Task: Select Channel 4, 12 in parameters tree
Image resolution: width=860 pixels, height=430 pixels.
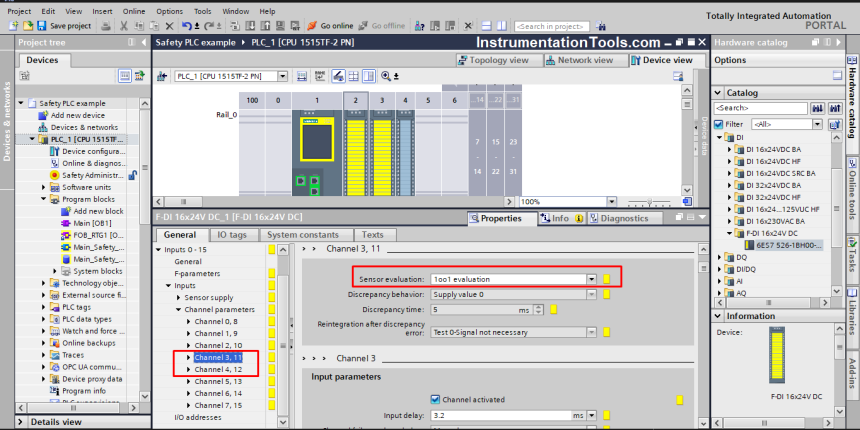Action: click(218, 369)
